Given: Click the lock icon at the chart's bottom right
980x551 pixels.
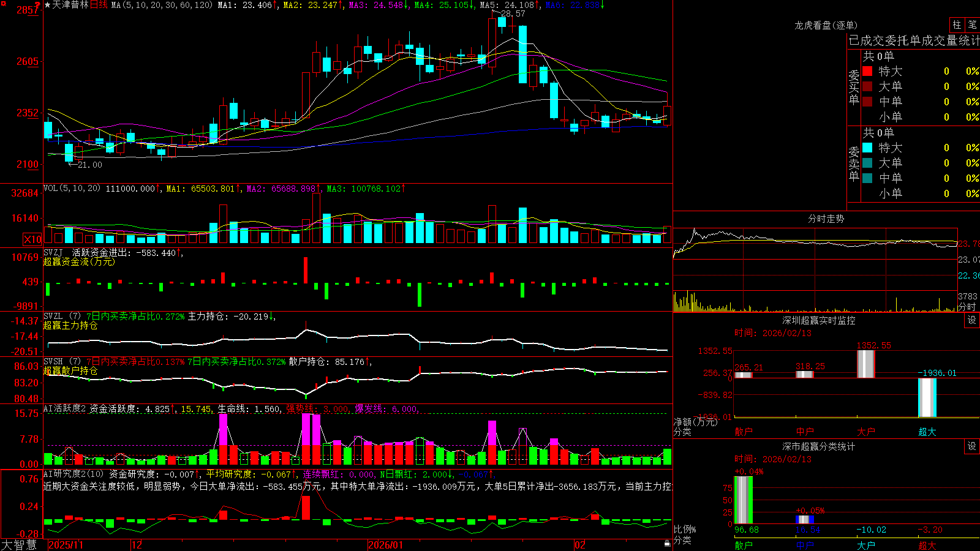Looking at the screenshot, I should click(x=667, y=544).
